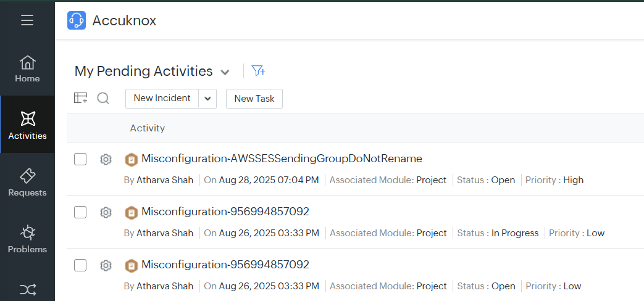Click the Accuknox headset logo icon
Viewport: 644px width, 301px height.
click(x=77, y=20)
